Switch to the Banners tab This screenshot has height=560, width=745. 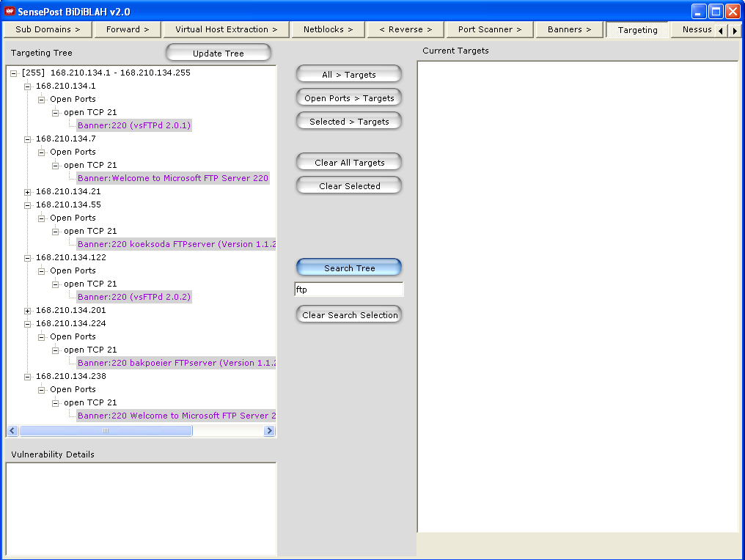click(569, 29)
